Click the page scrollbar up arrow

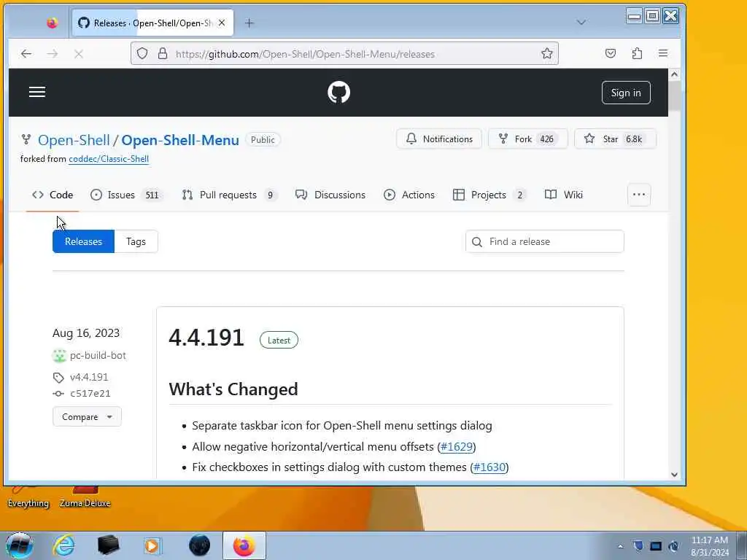pos(674,74)
